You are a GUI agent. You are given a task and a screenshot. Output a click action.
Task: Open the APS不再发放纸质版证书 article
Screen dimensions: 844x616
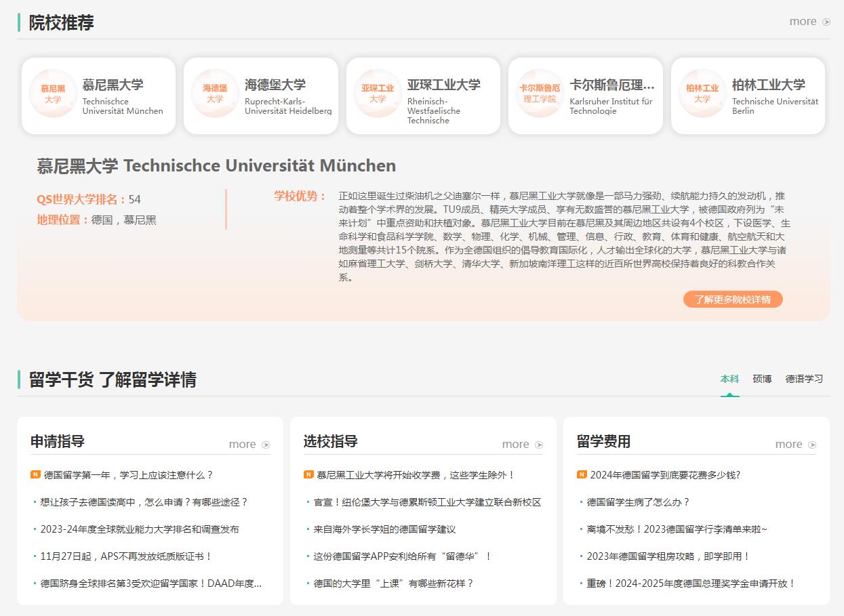[127, 556]
